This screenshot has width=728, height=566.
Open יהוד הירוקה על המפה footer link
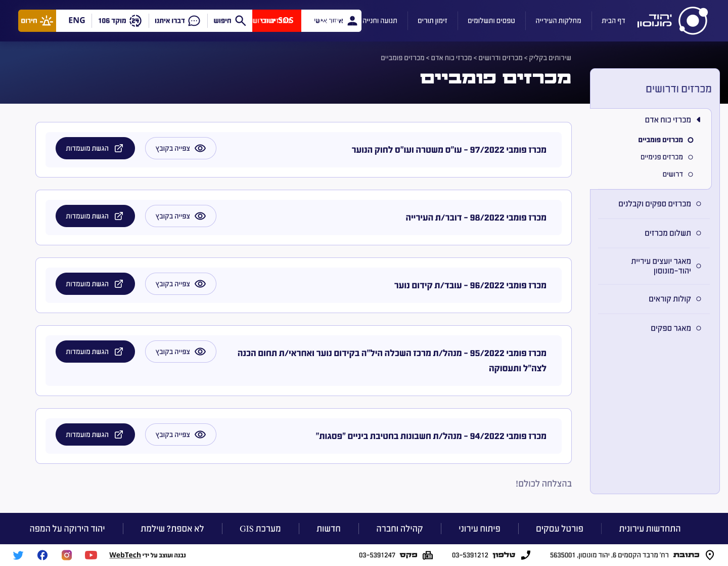pyautogui.click(x=67, y=529)
